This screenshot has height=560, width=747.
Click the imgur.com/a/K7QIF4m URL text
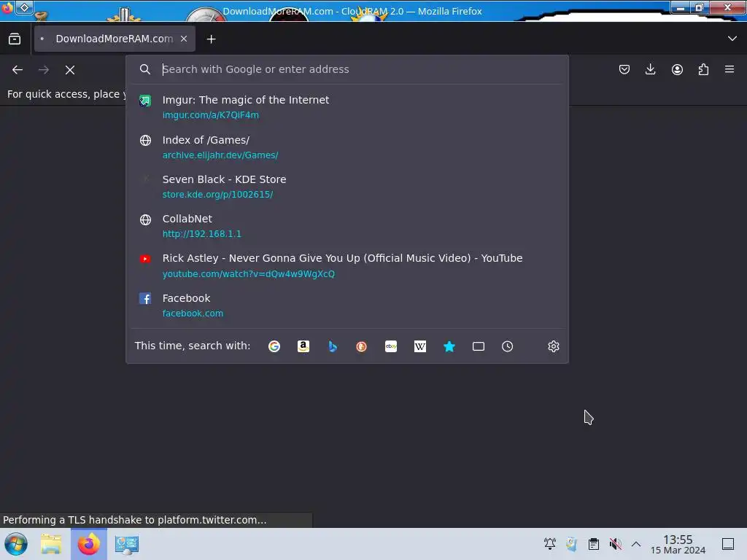211,114
